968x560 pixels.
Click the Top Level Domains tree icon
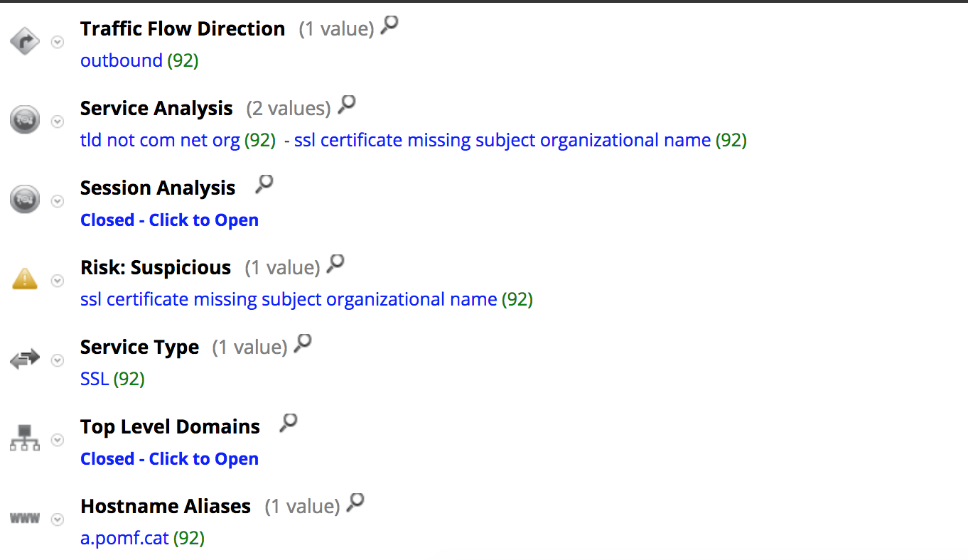tap(24, 438)
